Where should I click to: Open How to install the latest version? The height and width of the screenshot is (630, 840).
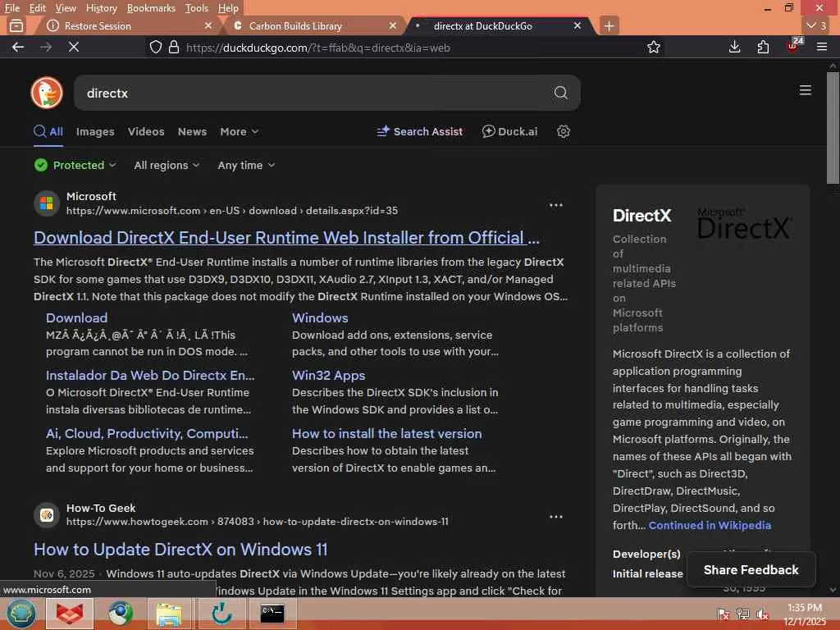click(386, 433)
